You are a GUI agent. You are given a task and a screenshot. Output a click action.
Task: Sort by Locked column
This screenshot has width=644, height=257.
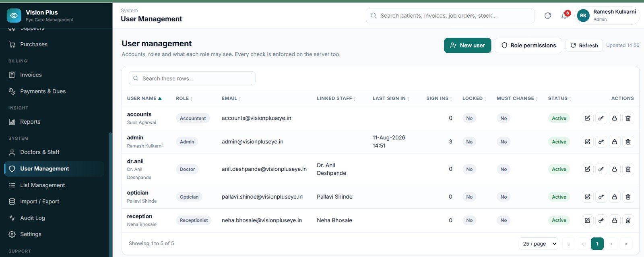[474, 98]
